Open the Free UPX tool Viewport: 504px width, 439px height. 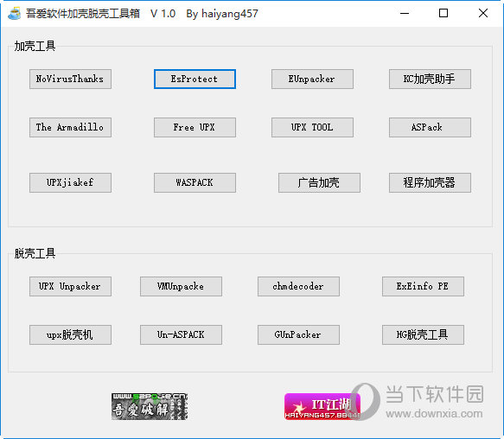pos(195,127)
